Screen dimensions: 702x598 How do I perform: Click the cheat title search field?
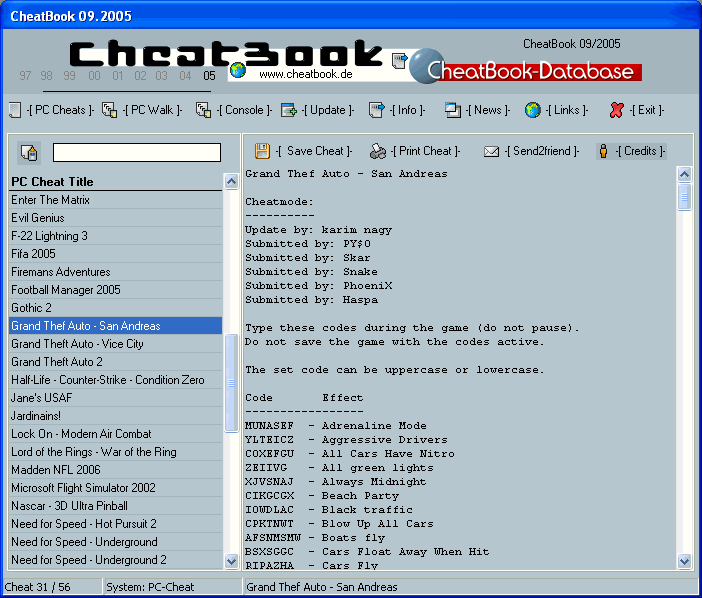137,152
